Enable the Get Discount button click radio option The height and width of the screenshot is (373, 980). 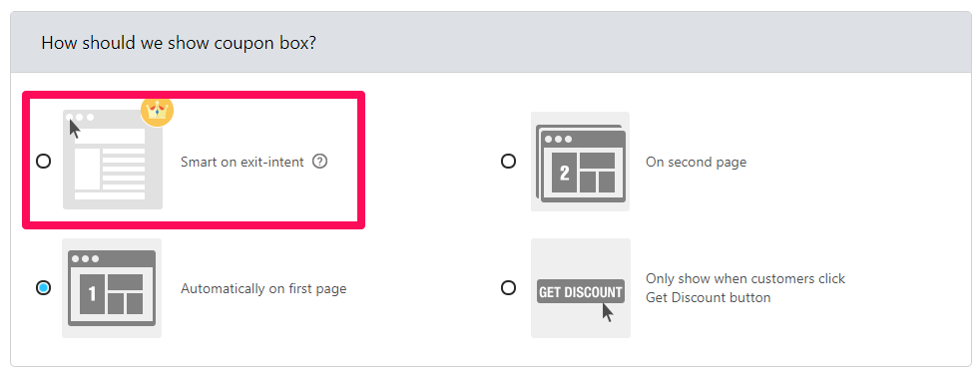508,287
